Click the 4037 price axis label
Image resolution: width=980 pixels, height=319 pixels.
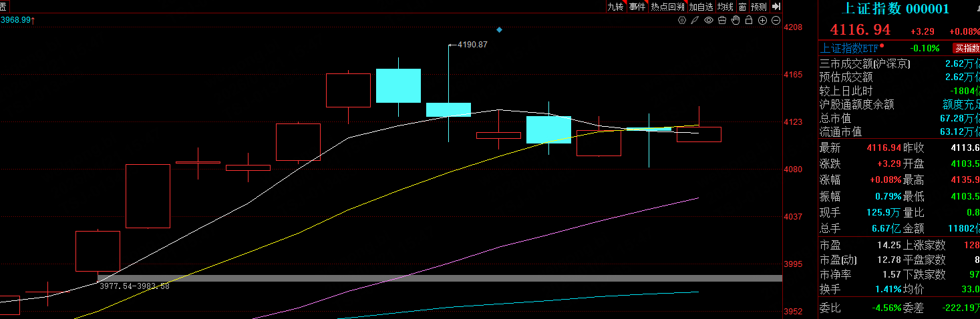793,217
